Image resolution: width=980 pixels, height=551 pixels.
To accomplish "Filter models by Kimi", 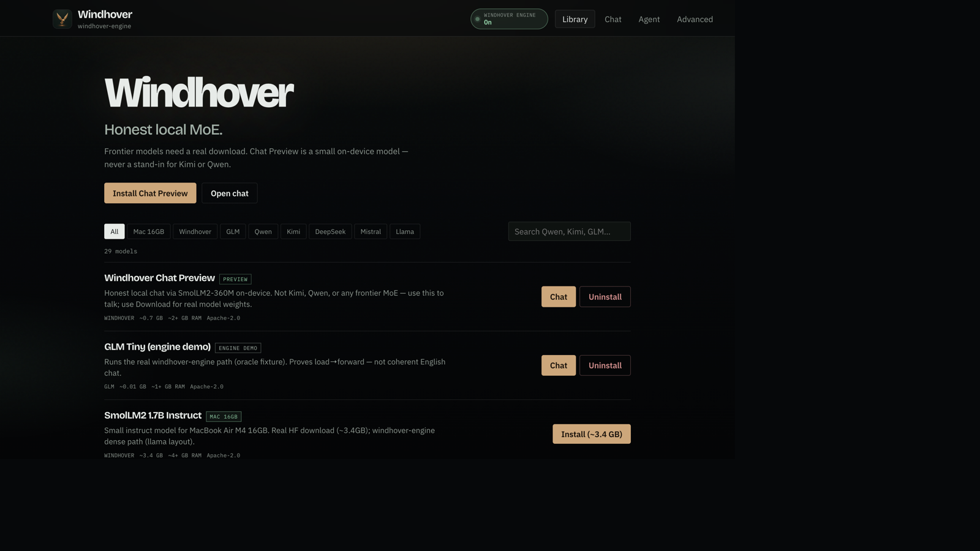I will click(293, 231).
